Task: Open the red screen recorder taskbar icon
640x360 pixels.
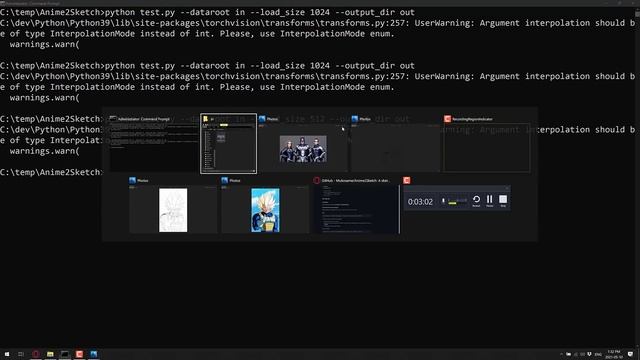Action: point(79,354)
